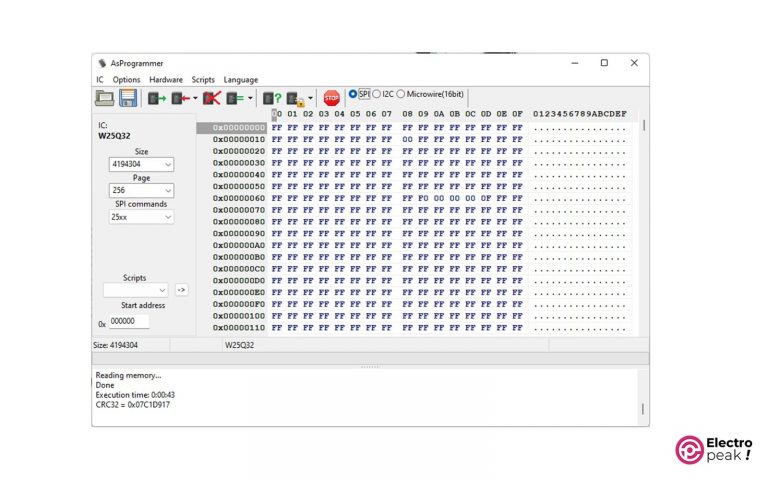The image size is (768, 480).
Task: Click the address row 0x00000000
Action: pyautogui.click(x=239, y=127)
